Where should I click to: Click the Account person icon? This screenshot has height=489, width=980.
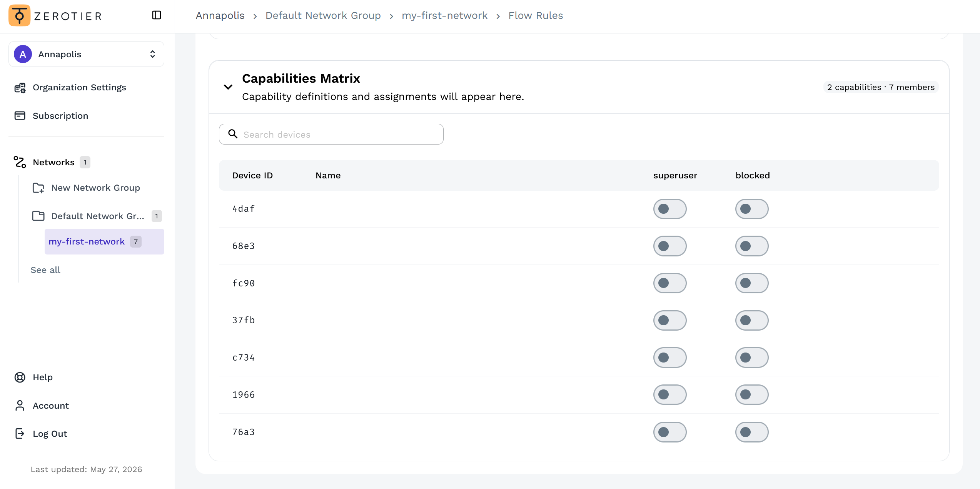pos(20,406)
